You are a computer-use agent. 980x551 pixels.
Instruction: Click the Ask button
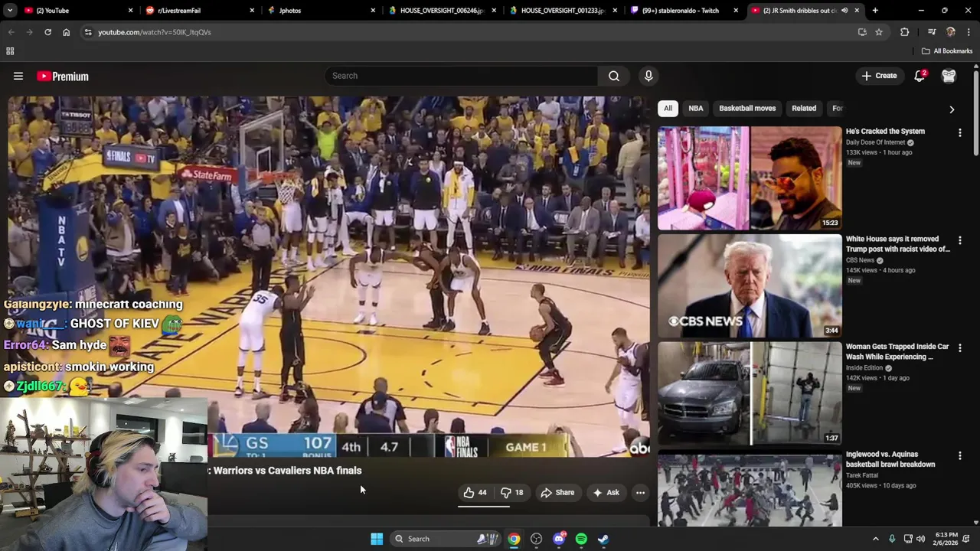point(606,492)
